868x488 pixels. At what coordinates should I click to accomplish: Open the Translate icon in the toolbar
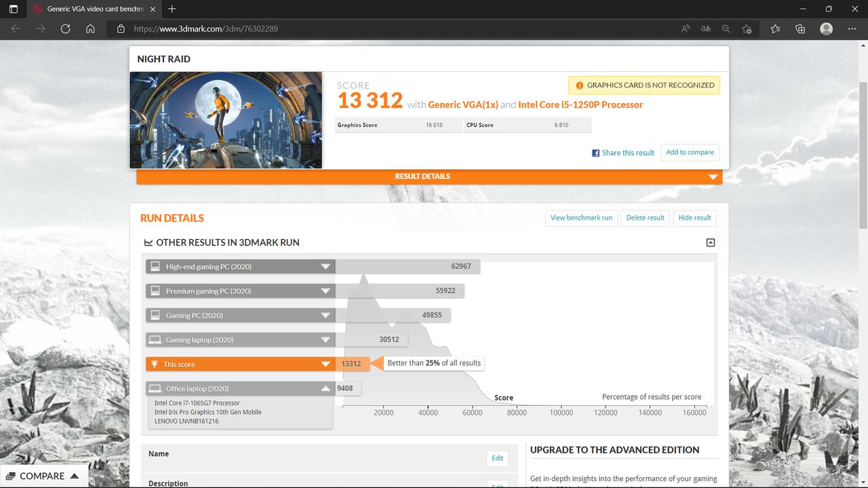coord(705,28)
